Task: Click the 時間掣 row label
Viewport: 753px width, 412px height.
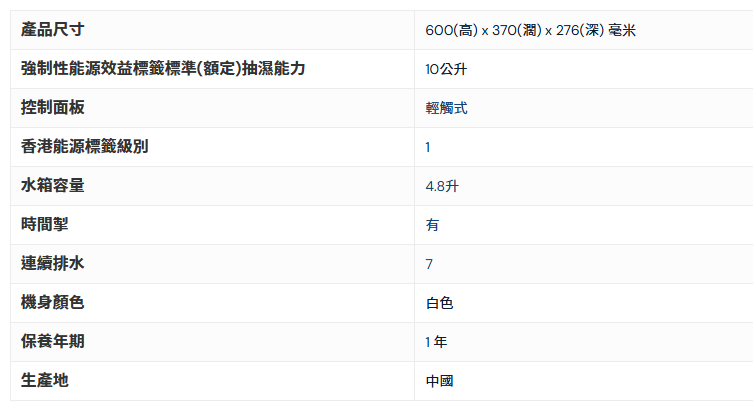Action: 45,225
